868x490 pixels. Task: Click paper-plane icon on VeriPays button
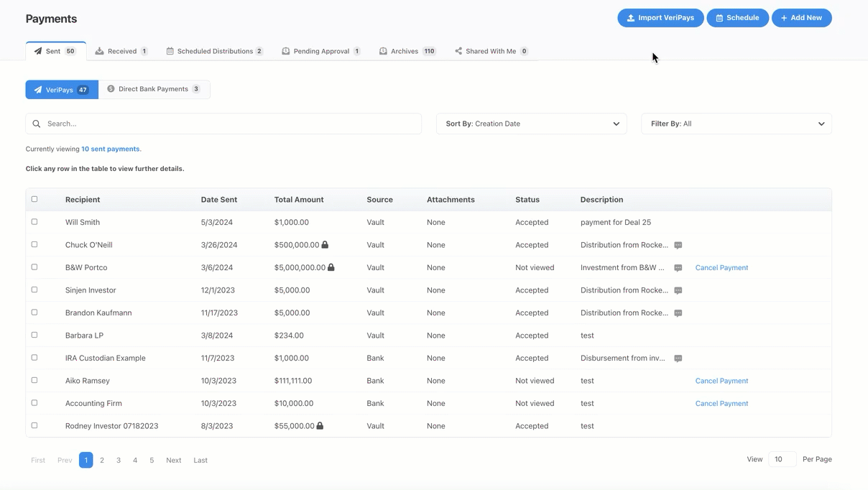(x=38, y=90)
